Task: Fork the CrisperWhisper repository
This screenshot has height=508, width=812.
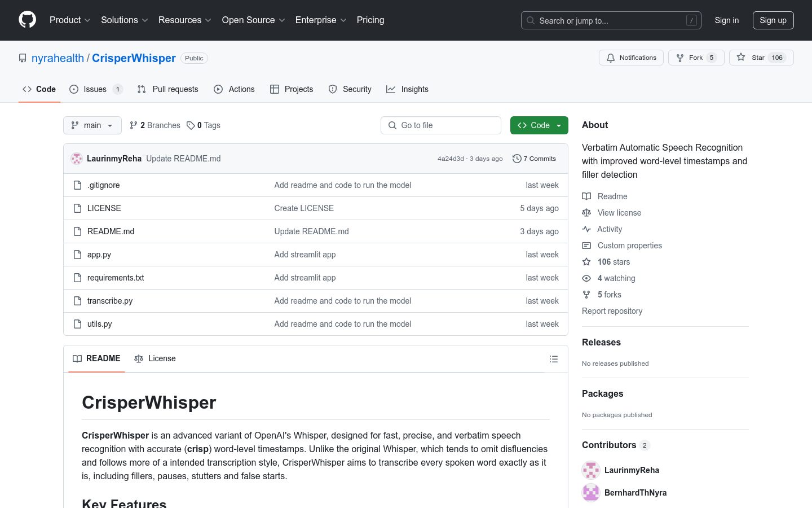Action: coord(695,58)
